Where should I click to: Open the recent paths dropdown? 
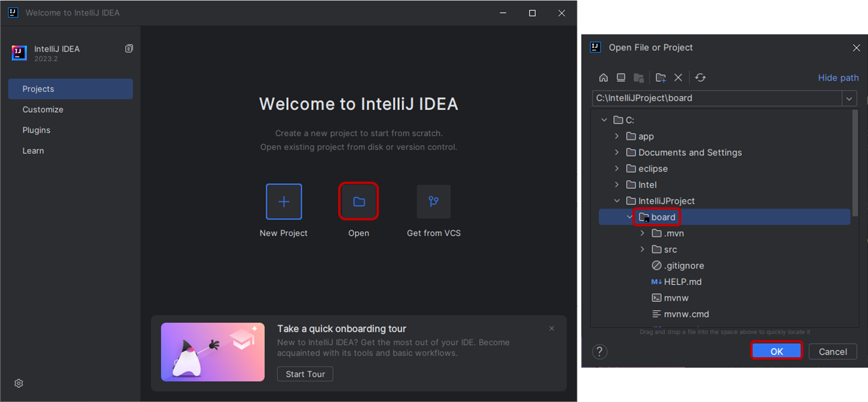coord(849,98)
